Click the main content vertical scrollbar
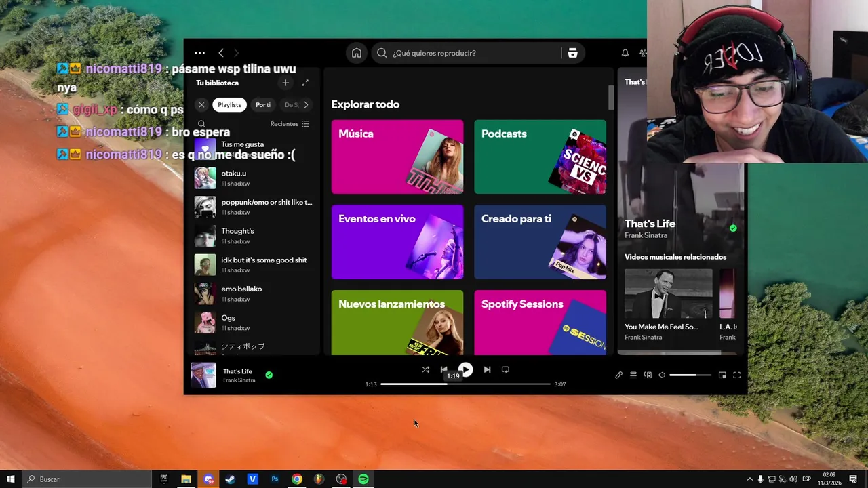Viewport: 868px width, 488px height. point(610,98)
